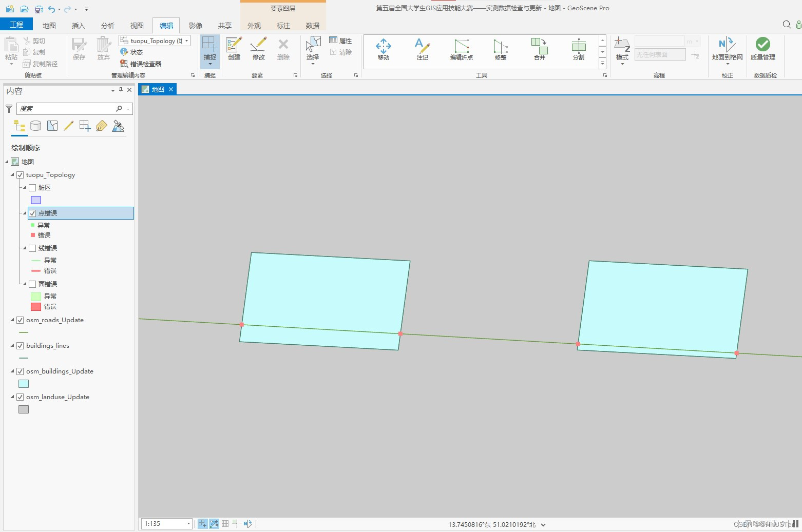Toggle tuopu_Topology layer visibility

pyautogui.click(x=20, y=175)
